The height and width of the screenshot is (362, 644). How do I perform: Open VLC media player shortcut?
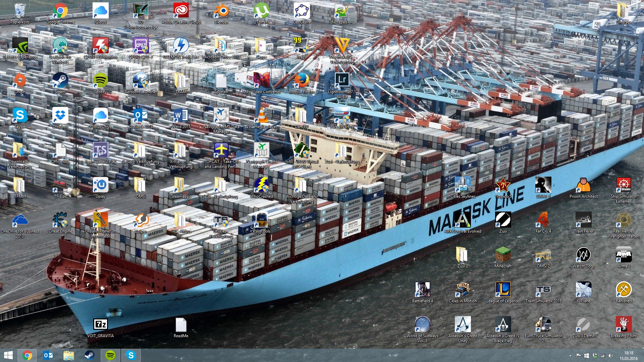[x=261, y=116]
